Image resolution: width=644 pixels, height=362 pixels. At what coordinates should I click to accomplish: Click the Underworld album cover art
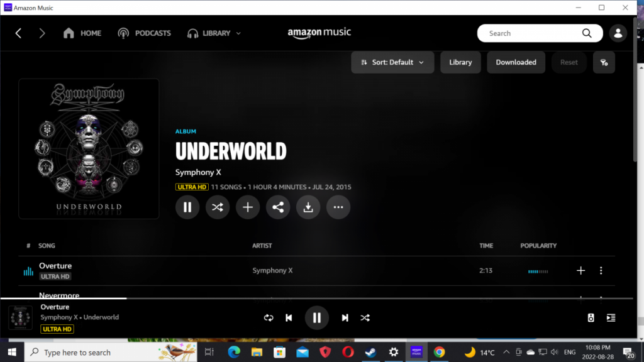coord(89,148)
